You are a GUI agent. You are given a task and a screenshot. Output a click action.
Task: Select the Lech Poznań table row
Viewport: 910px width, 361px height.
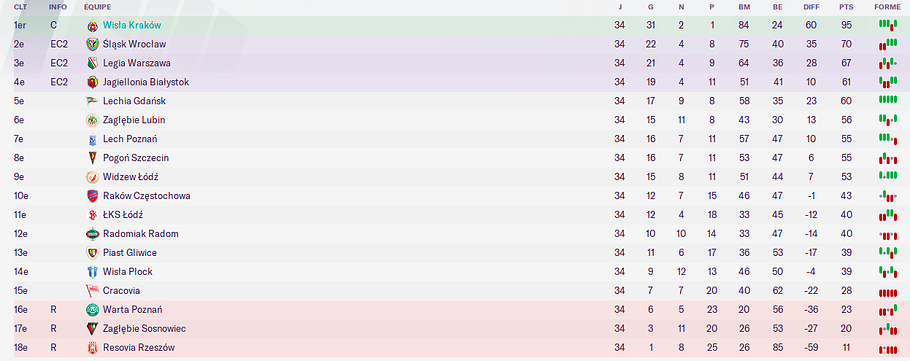455,139
